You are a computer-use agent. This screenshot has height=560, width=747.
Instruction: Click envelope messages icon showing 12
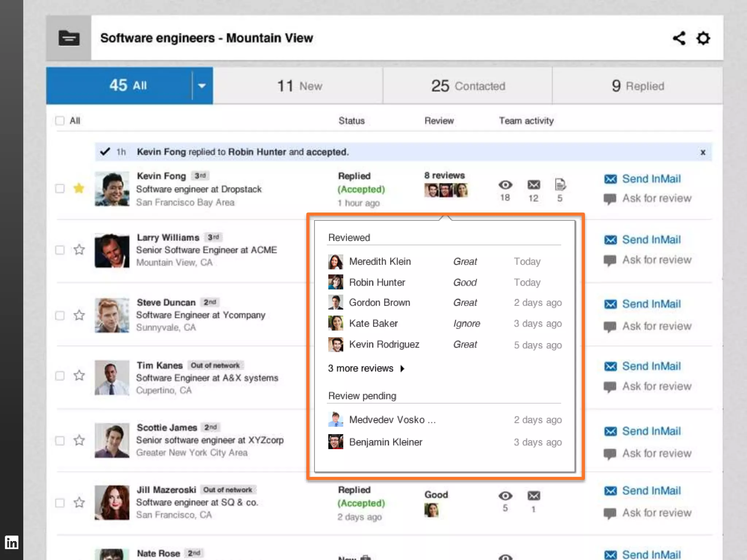coord(534,185)
